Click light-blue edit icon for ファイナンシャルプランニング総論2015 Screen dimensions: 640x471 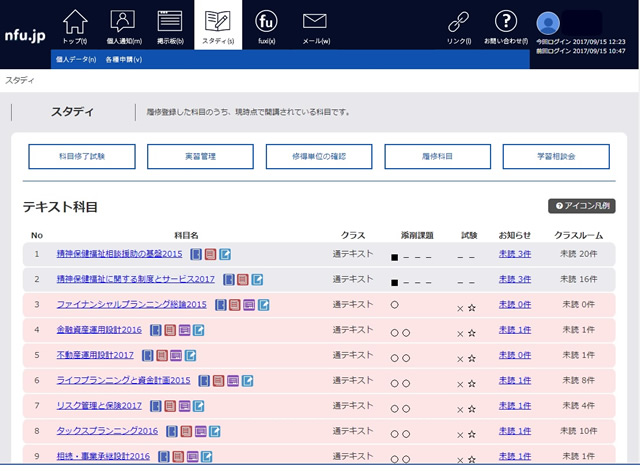264,305
